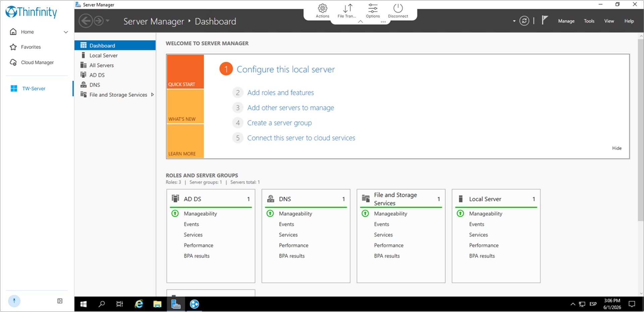Open the Manage menu

coord(566,21)
